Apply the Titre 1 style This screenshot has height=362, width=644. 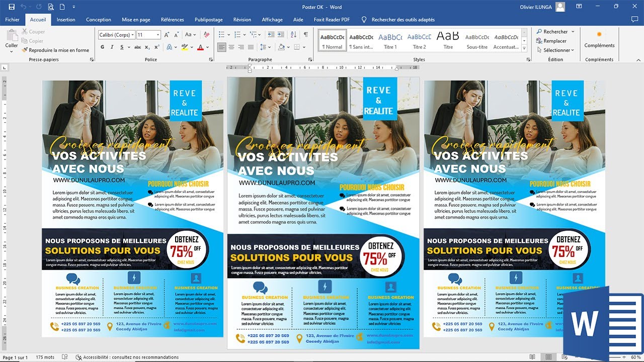click(x=390, y=41)
